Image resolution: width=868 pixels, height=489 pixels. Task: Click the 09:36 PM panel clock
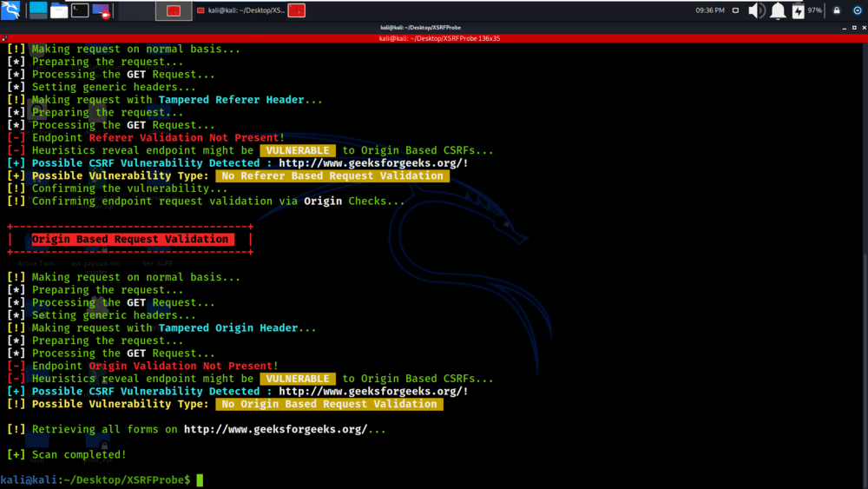tap(710, 10)
